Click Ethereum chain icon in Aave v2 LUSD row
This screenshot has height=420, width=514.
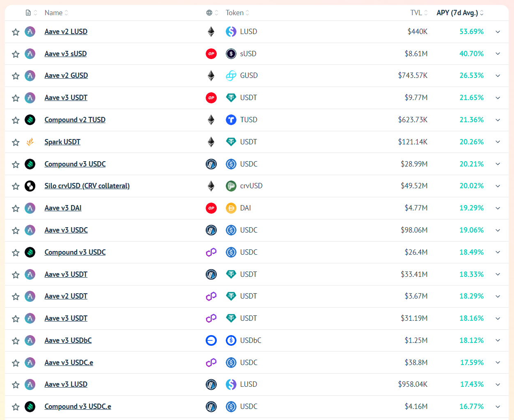click(211, 32)
